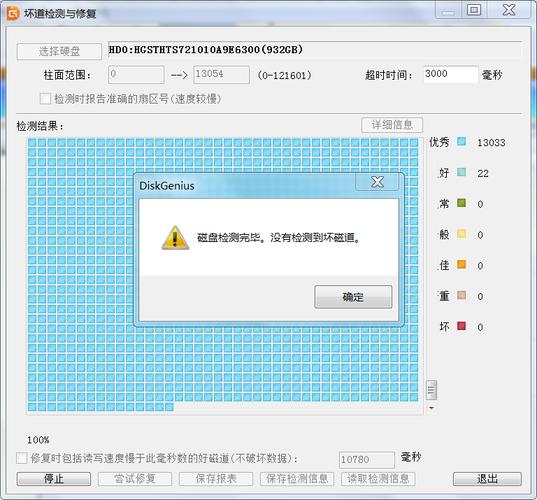This screenshot has width=537, height=500.
Task: Click the 停止 button
Action: (54, 479)
